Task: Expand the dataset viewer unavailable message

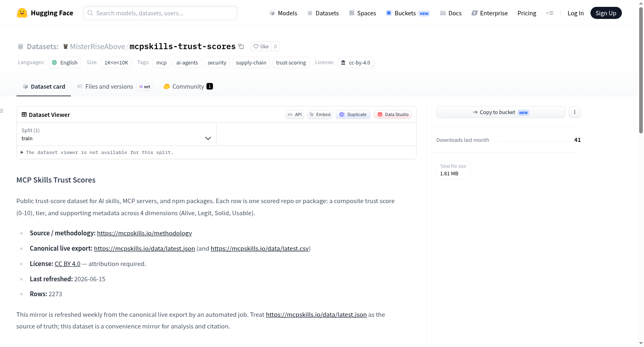Action: [97, 152]
